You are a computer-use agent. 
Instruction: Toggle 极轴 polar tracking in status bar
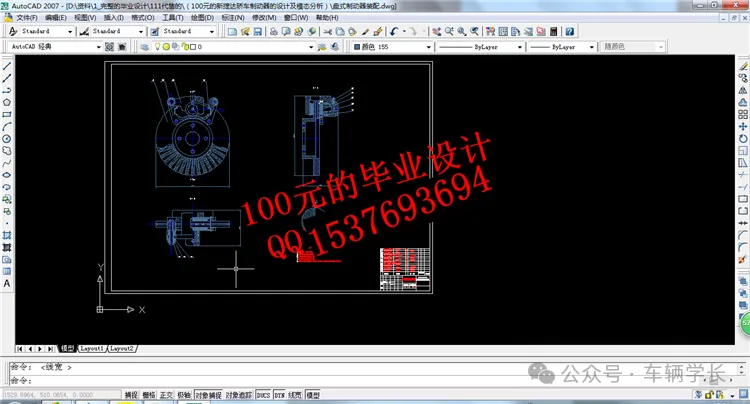[x=184, y=395]
